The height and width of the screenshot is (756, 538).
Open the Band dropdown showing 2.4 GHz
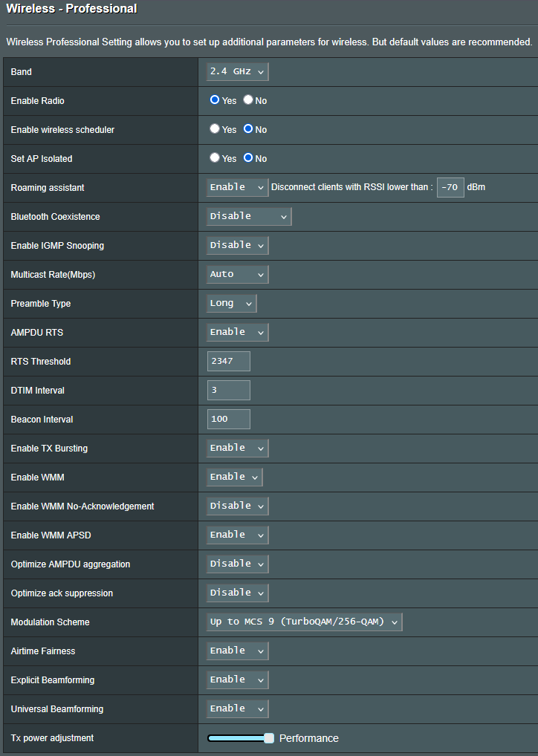coord(237,71)
